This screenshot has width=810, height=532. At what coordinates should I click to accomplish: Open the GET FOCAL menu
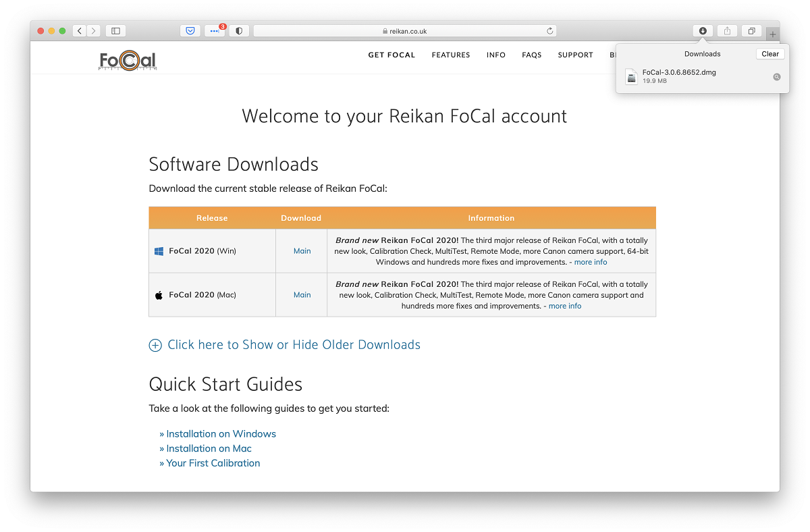(391, 55)
